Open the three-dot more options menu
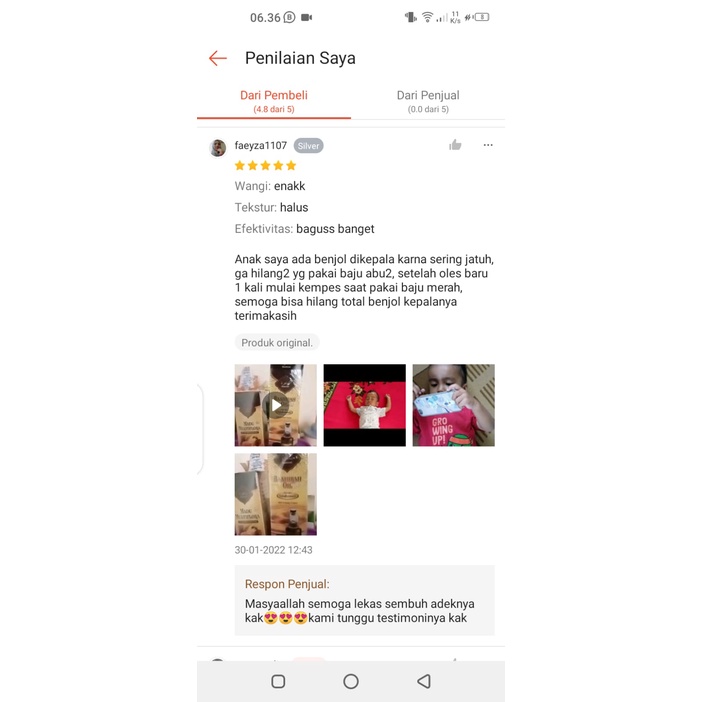This screenshot has width=702, height=702. [x=488, y=145]
